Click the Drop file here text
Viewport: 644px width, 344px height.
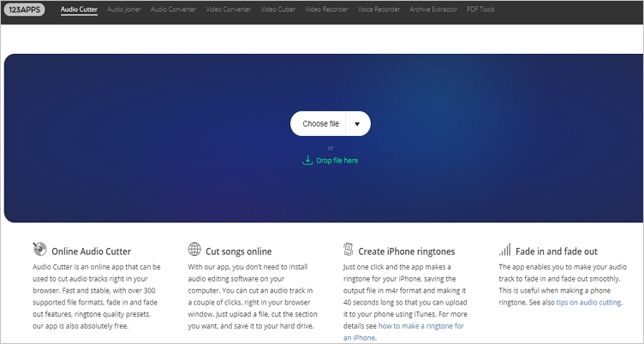(337, 161)
